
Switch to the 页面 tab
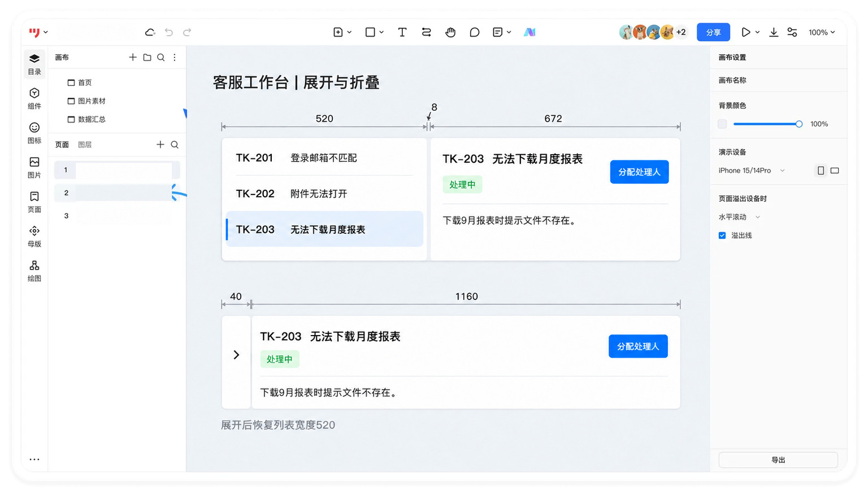pos(62,145)
